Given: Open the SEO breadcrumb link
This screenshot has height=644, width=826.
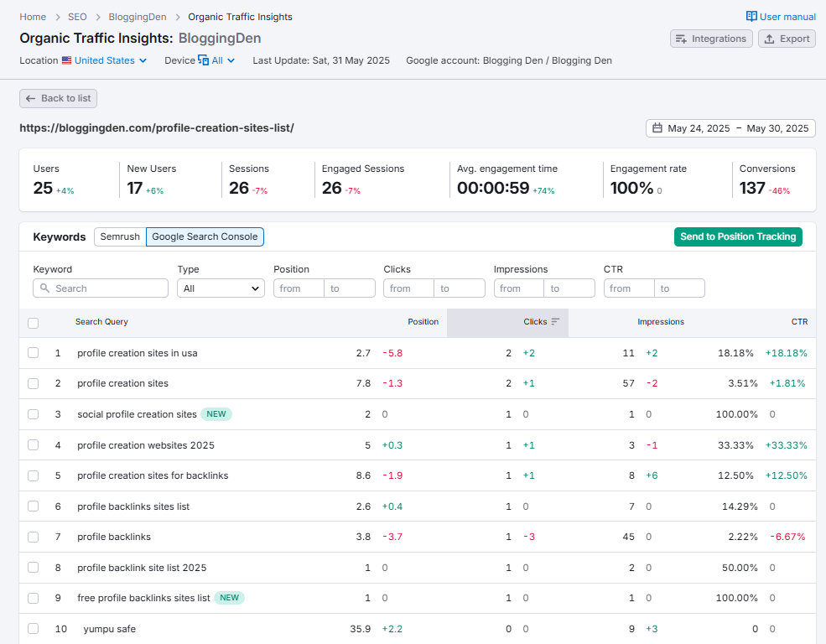Looking at the screenshot, I should tap(76, 16).
